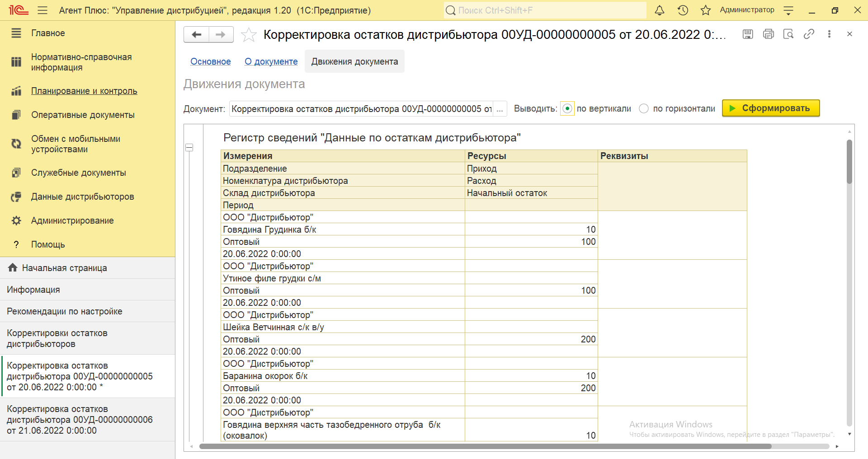Open notifications bell icon
Screen dimensions: 868x459
pos(660,10)
